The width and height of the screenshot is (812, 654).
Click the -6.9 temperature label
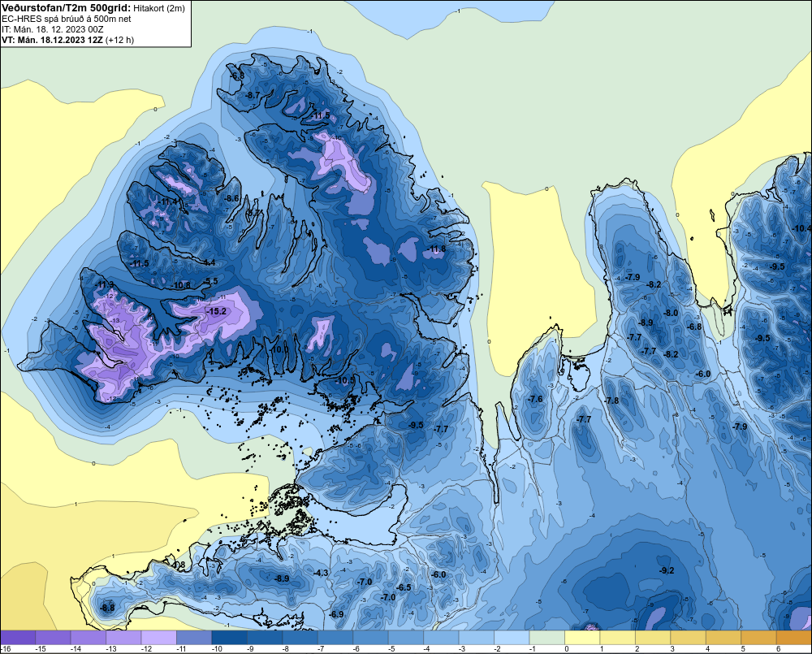[336, 614]
